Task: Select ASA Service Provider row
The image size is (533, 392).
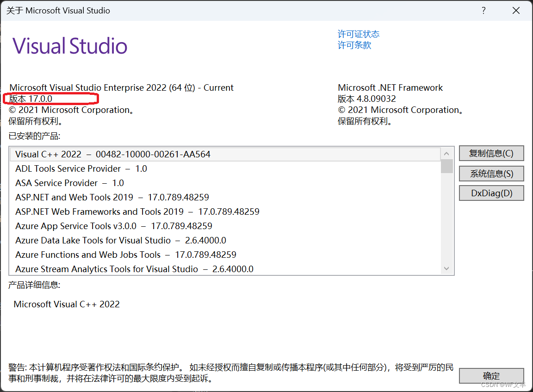Action: (225, 183)
